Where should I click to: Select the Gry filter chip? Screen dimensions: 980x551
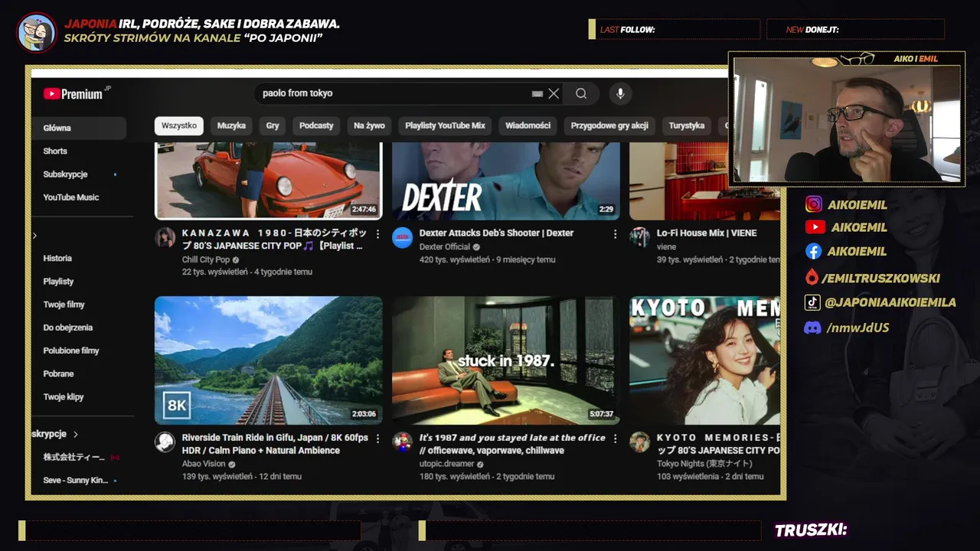pyautogui.click(x=273, y=126)
